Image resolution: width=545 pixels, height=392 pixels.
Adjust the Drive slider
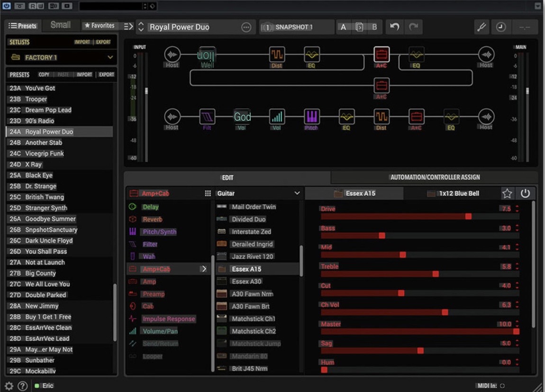420,217
